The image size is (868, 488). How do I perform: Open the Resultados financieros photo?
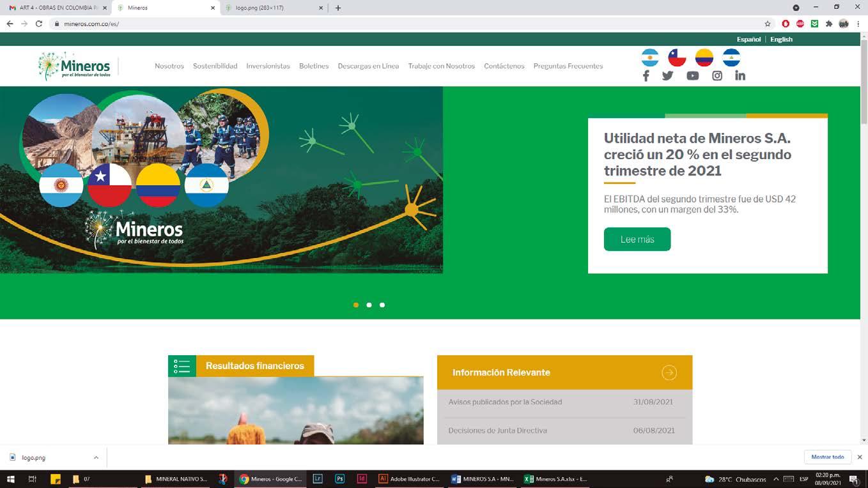296,410
